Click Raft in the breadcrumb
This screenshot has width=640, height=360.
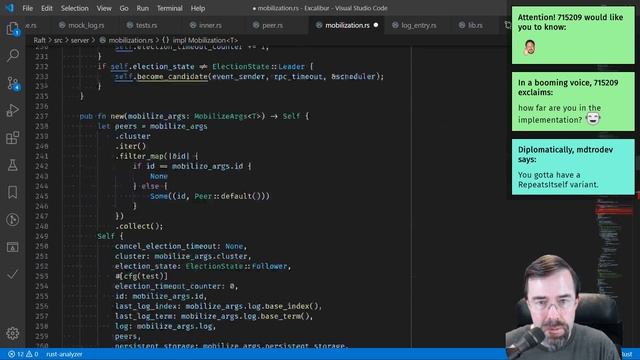(x=40, y=40)
